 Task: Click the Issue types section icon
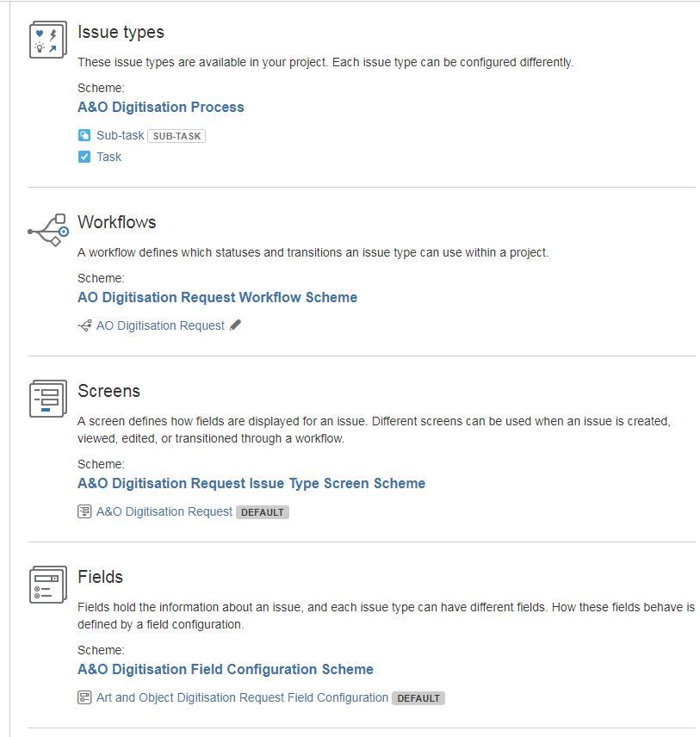click(48, 40)
